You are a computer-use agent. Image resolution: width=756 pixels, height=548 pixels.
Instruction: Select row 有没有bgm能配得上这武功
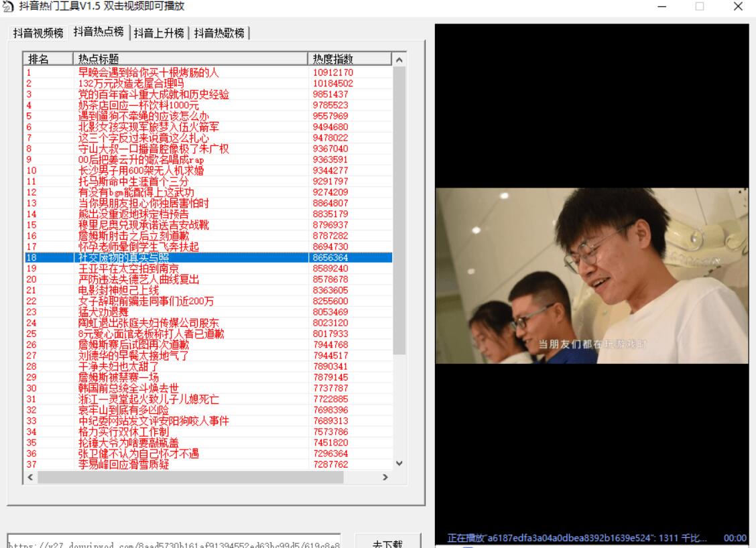click(208, 192)
